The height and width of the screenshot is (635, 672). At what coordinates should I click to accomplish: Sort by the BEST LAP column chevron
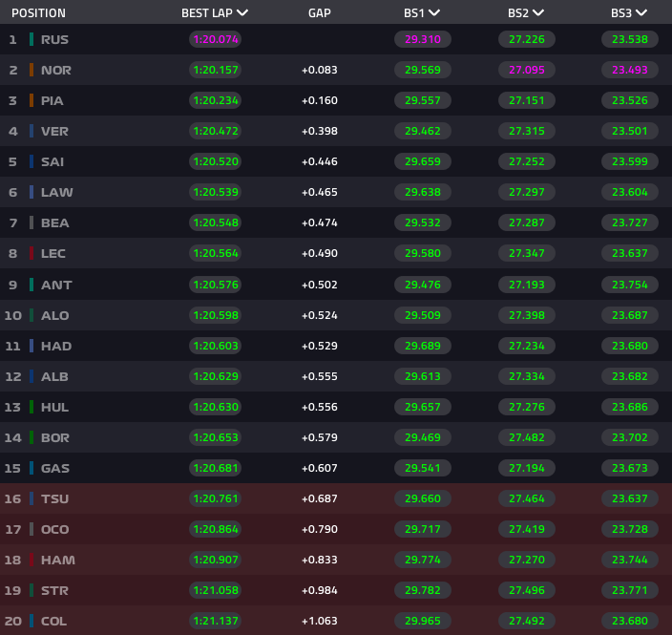click(242, 13)
